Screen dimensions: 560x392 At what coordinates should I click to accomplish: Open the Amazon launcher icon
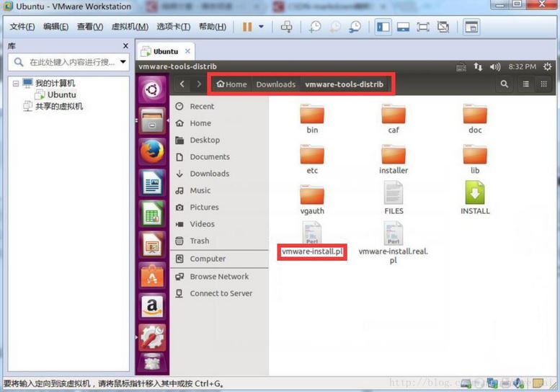tap(151, 306)
